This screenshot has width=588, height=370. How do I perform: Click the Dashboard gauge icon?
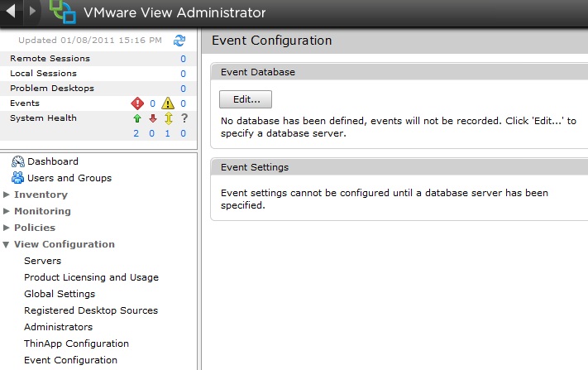18,161
